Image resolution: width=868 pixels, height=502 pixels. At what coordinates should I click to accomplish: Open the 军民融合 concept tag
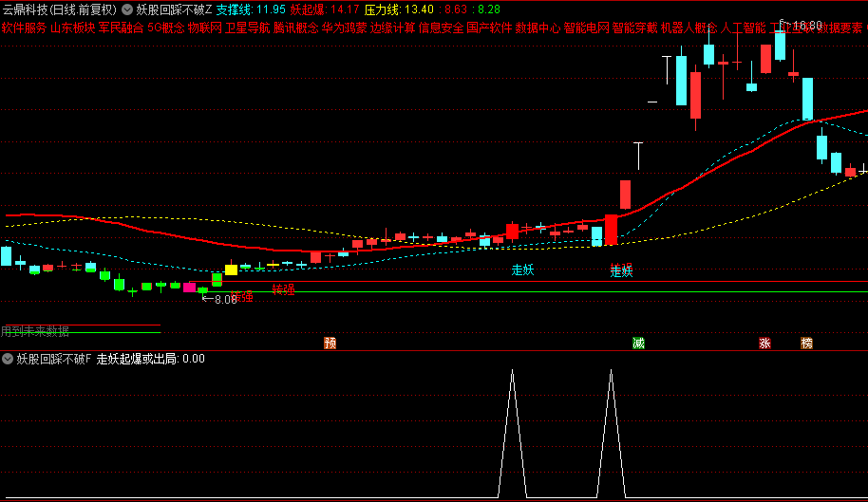[121, 28]
